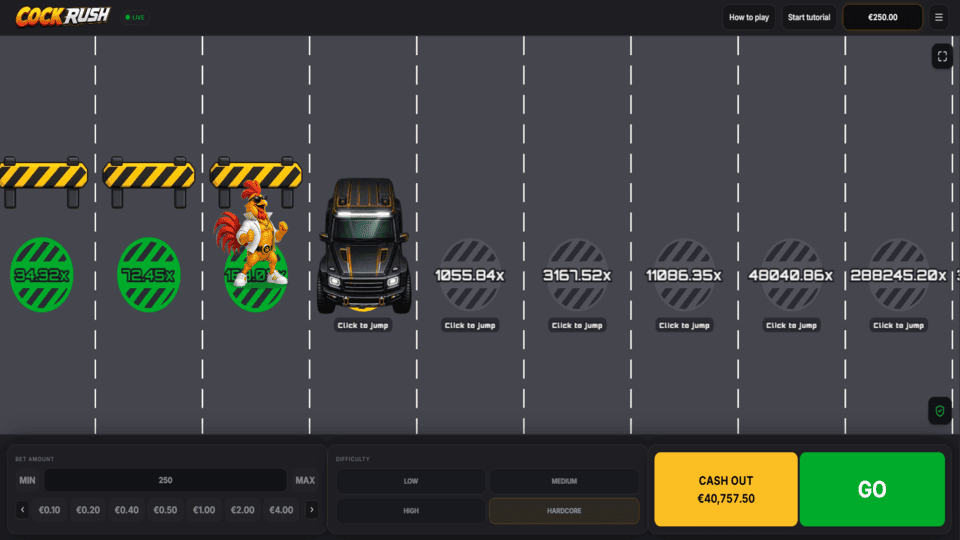This screenshot has height=540, width=960.
Task: Open the green shield fairness icon
Action: 939,411
